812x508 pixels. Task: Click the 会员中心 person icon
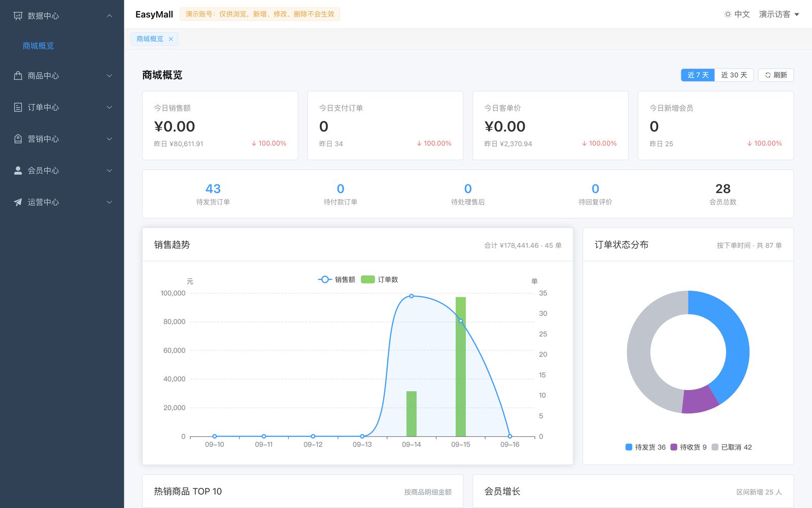click(18, 170)
